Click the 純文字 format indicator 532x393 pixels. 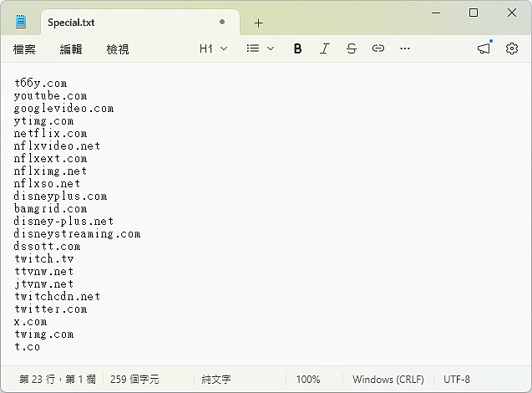pos(216,379)
